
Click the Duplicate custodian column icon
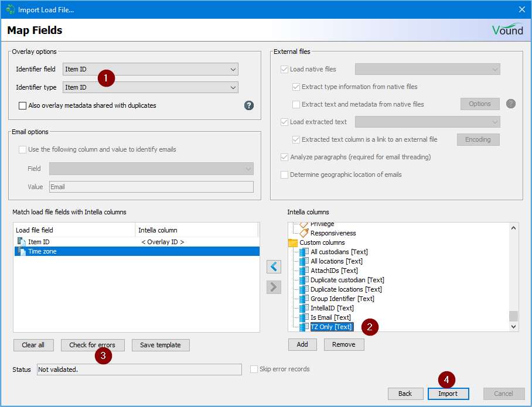(304, 280)
